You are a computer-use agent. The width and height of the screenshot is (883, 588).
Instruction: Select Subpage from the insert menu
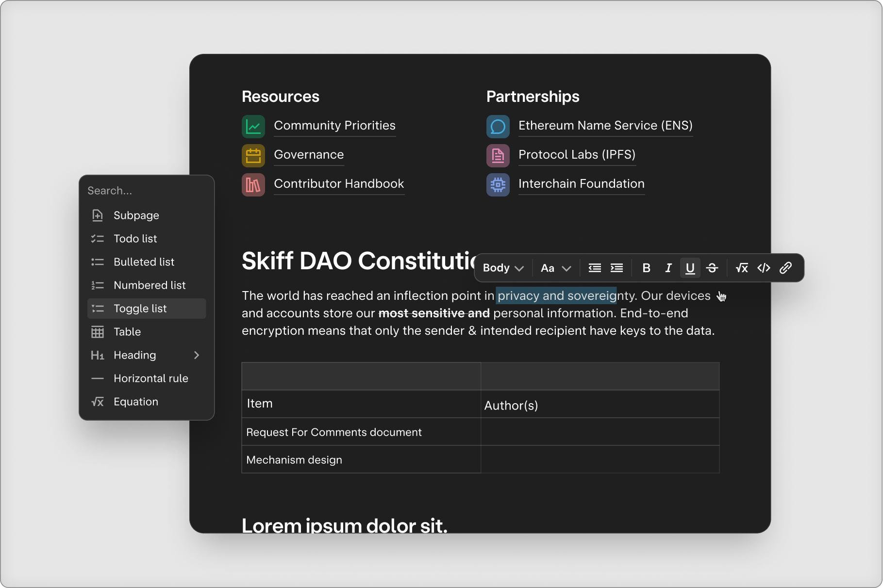click(147, 215)
